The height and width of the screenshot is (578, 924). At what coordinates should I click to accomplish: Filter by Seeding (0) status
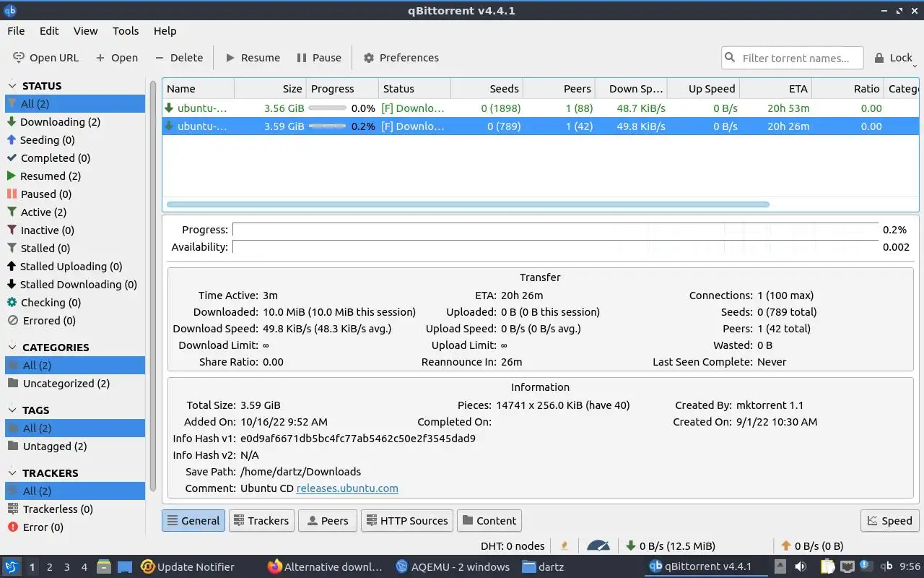coord(75,140)
